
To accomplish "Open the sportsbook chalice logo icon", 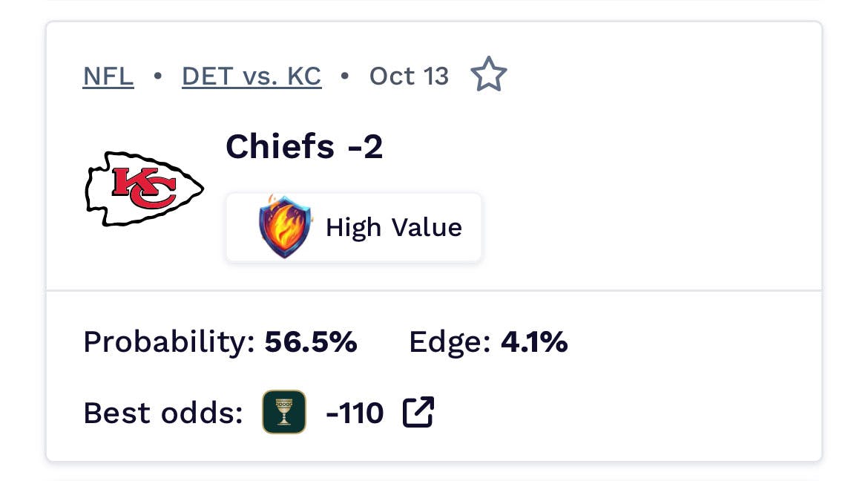I will pyautogui.click(x=284, y=412).
